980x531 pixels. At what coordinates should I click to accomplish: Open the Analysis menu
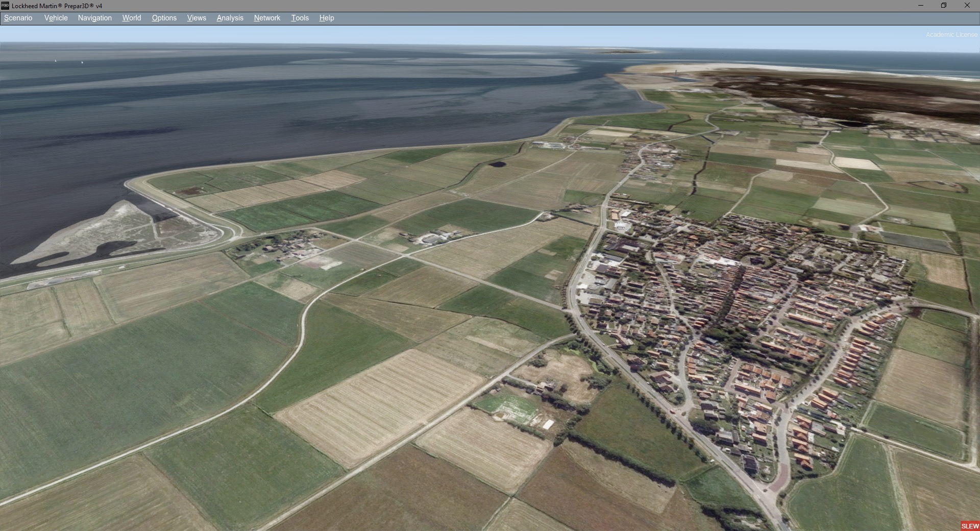pyautogui.click(x=230, y=18)
